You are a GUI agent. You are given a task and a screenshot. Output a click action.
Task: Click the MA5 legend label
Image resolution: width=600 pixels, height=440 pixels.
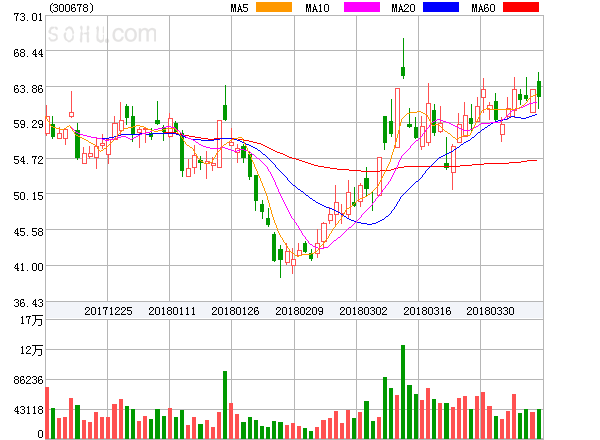pos(239,8)
